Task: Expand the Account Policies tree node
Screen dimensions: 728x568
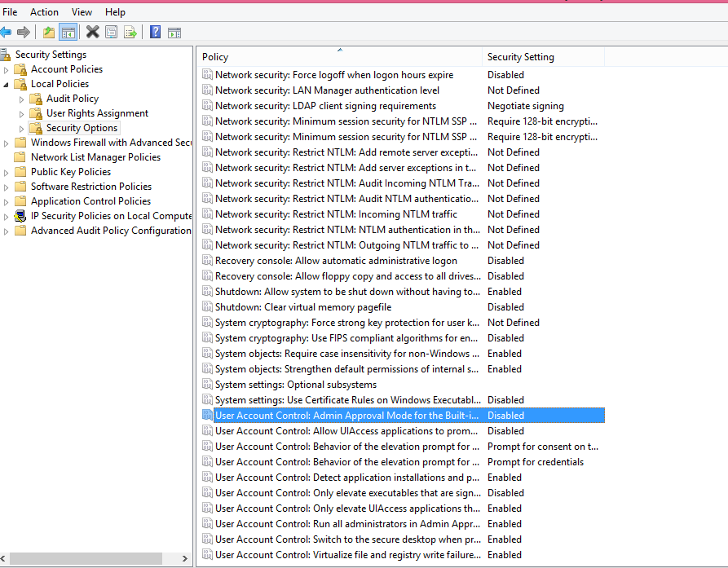Action: [x=7, y=70]
